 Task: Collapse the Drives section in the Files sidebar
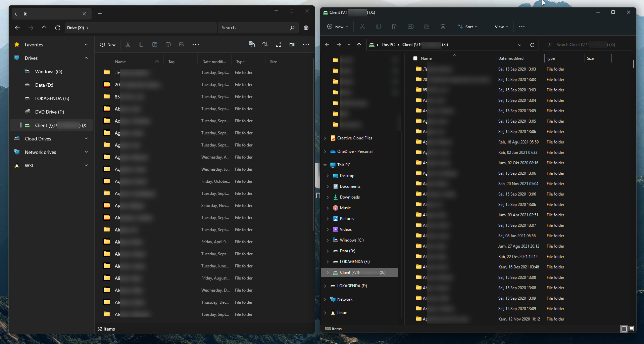[86, 58]
